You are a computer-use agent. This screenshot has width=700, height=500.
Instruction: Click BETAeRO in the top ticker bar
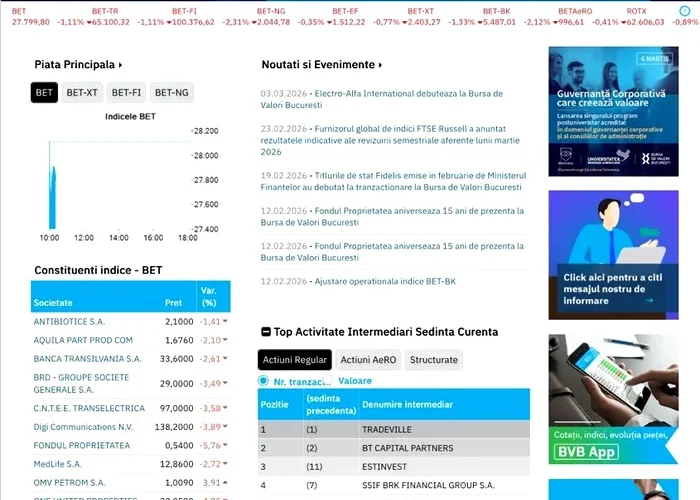pos(575,11)
